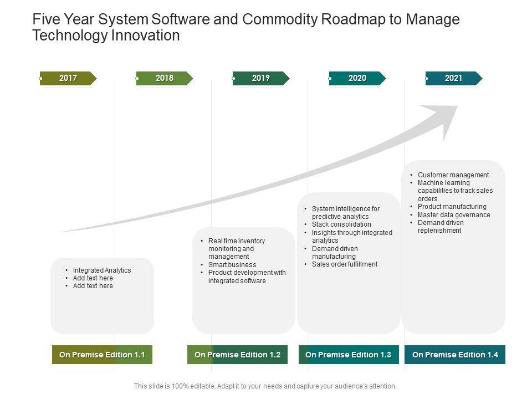Select the 'Integrated Analytics' bullet

(x=102, y=270)
